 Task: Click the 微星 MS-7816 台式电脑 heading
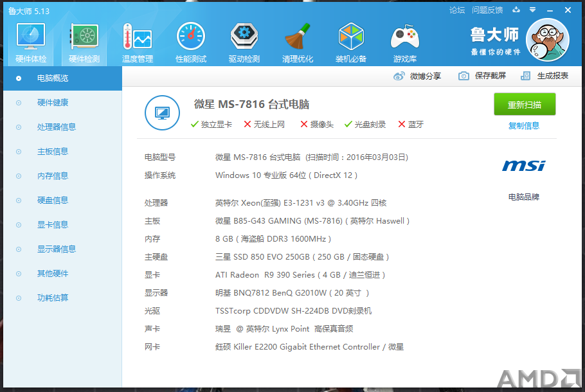pos(251,105)
